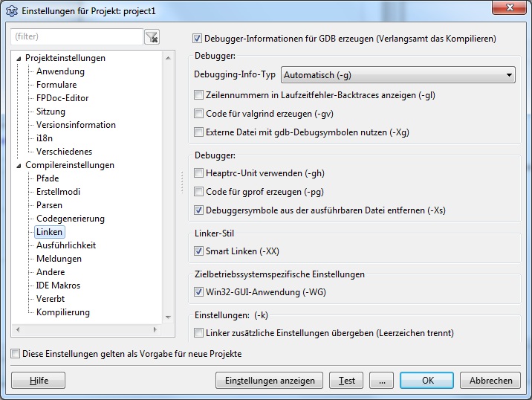Enable Code für valgrind erzeugen
532x400 pixels.
tap(198, 114)
